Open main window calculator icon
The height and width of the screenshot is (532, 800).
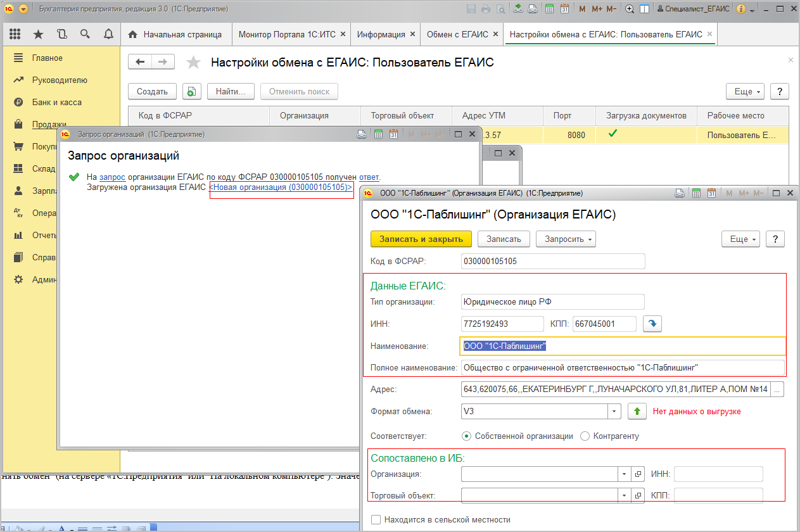pos(549,9)
